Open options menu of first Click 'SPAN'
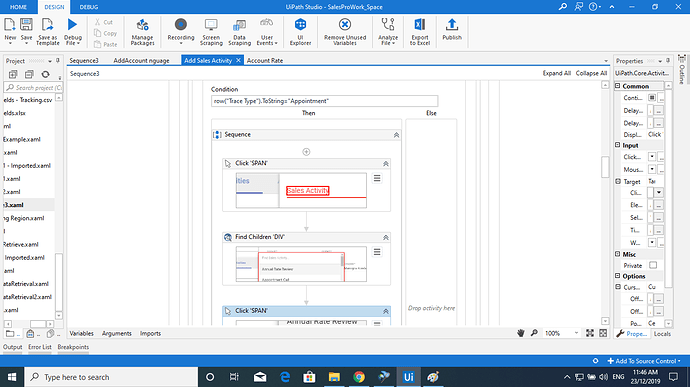 tap(377, 178)
